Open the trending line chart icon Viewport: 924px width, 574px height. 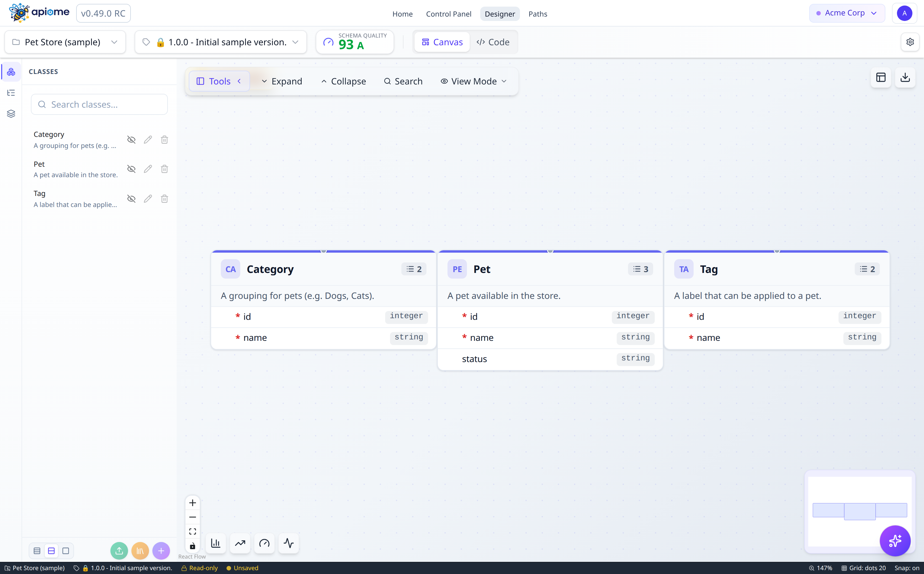(240, 543)
